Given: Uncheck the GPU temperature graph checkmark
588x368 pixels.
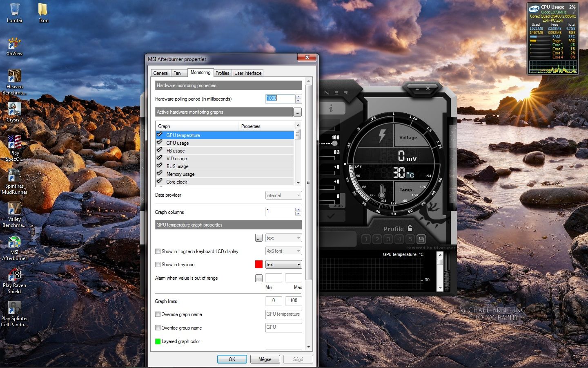Looking at the screenshot, I should [x=160, y=135].
